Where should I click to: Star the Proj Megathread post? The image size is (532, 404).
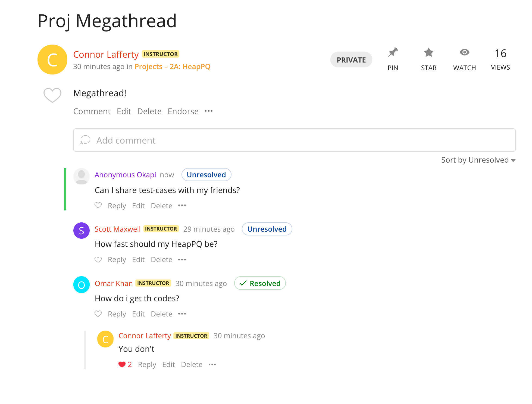pos(428,53)
